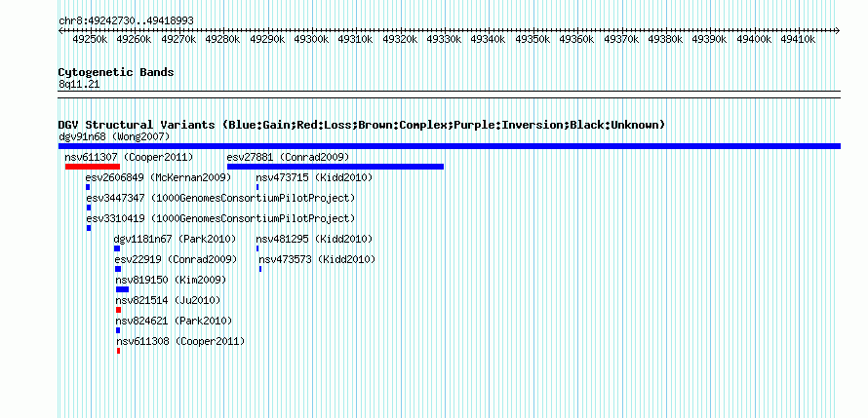Click the 49260k ruler tick label
Screen dimensions: 868x418
(134, 40)
